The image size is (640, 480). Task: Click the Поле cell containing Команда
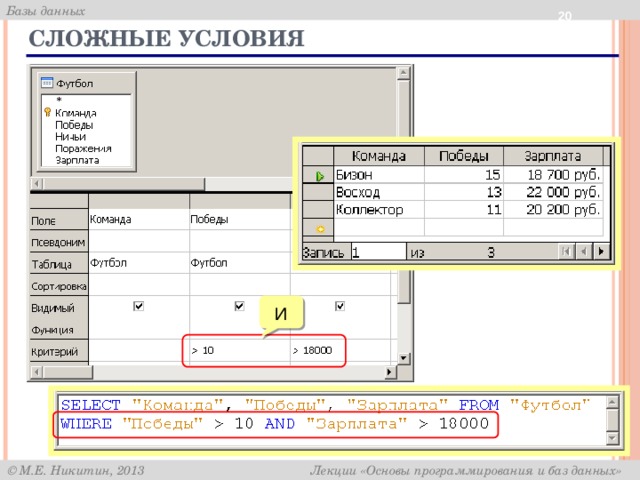click(x=139, y=220)
